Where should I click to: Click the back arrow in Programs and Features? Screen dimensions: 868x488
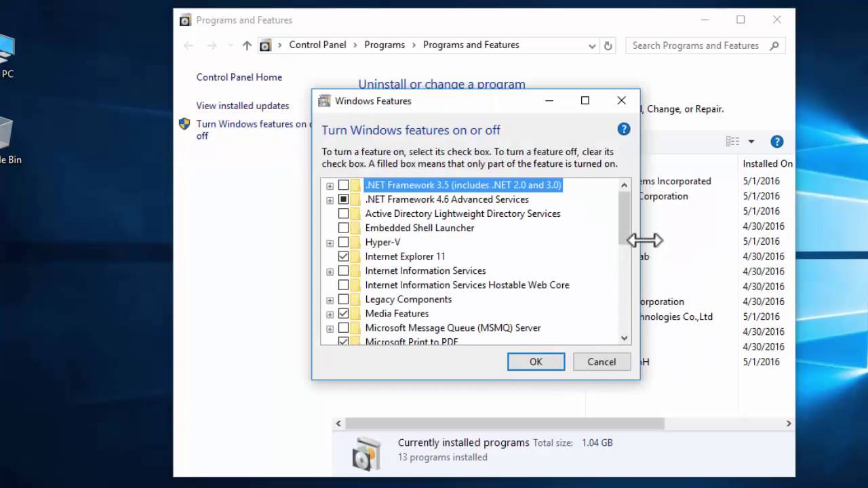click(x=189, y=45)
